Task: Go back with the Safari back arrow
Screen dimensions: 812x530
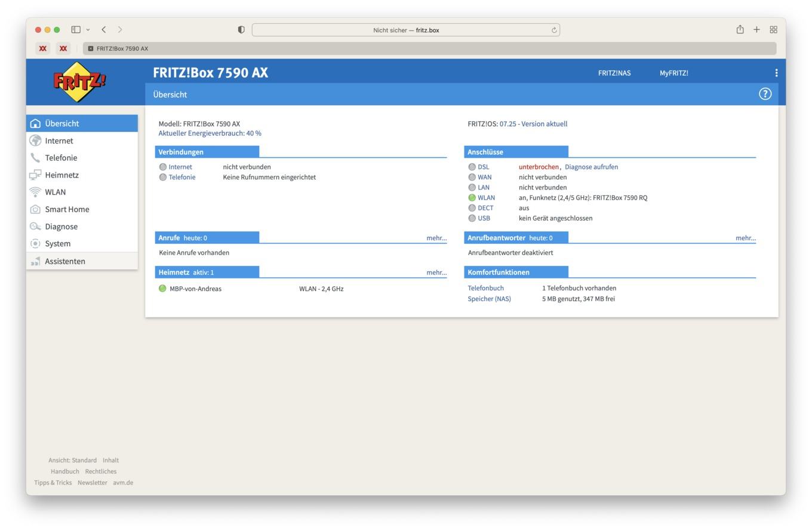Action: point(104,29)
